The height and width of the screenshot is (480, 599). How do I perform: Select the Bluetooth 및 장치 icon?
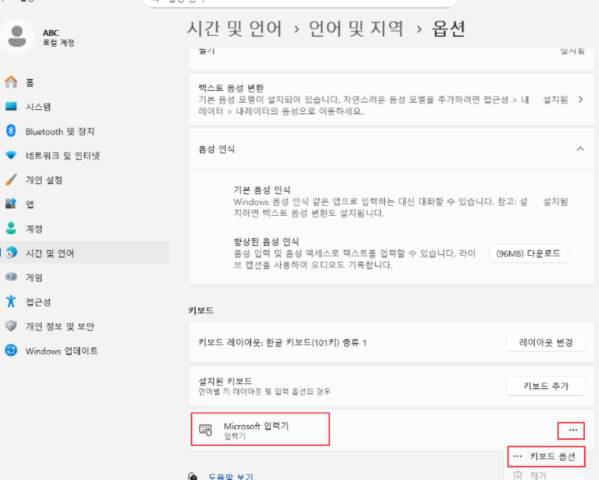point(11,131)
